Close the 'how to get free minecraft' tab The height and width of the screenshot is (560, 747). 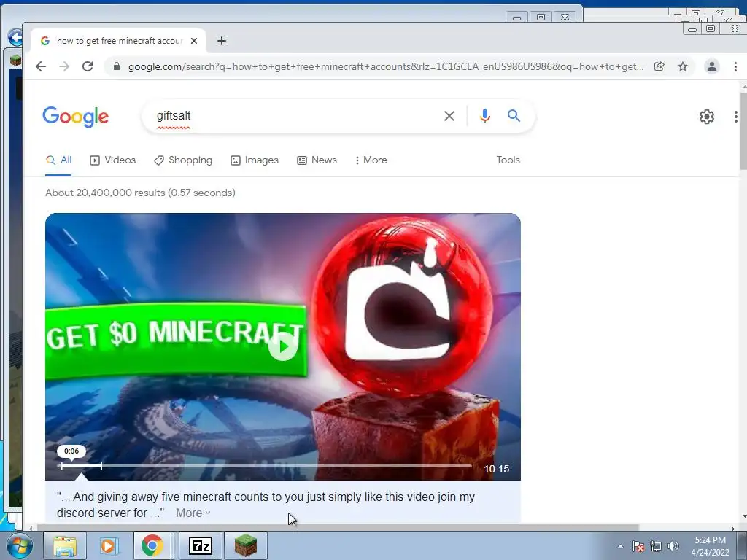click(194, 41)
